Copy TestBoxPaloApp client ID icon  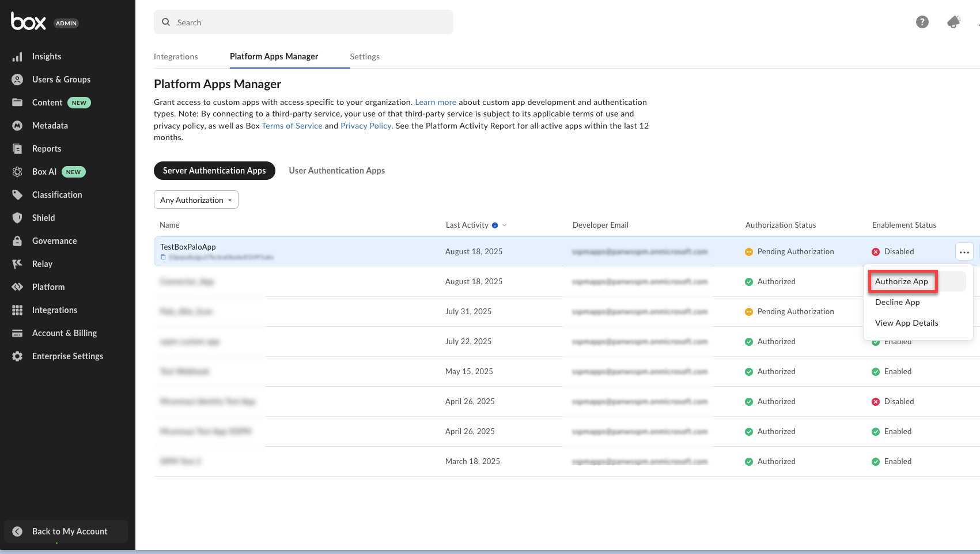coord(163,257)
